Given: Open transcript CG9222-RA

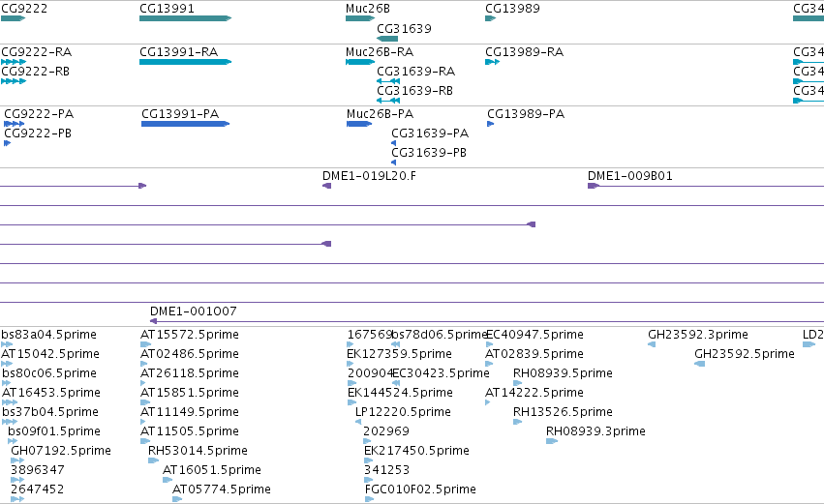Looking at the screenshot, I should coord(36,52).
